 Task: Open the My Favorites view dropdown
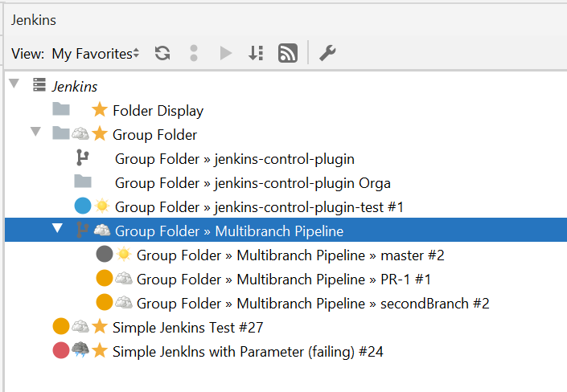pyautogui.click(x=96, y=54)
